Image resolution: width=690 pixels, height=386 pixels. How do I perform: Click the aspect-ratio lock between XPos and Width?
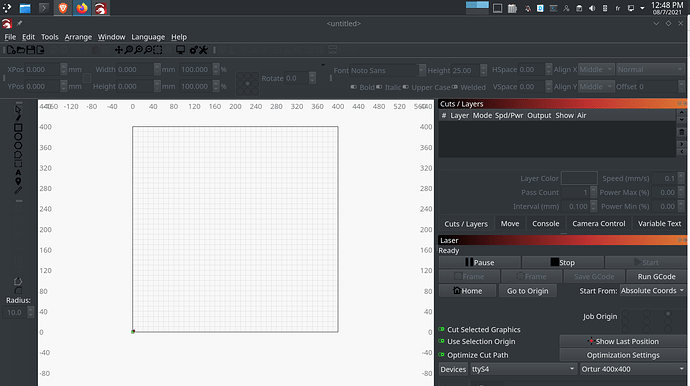pyautogui.click(x=87, y=78)
